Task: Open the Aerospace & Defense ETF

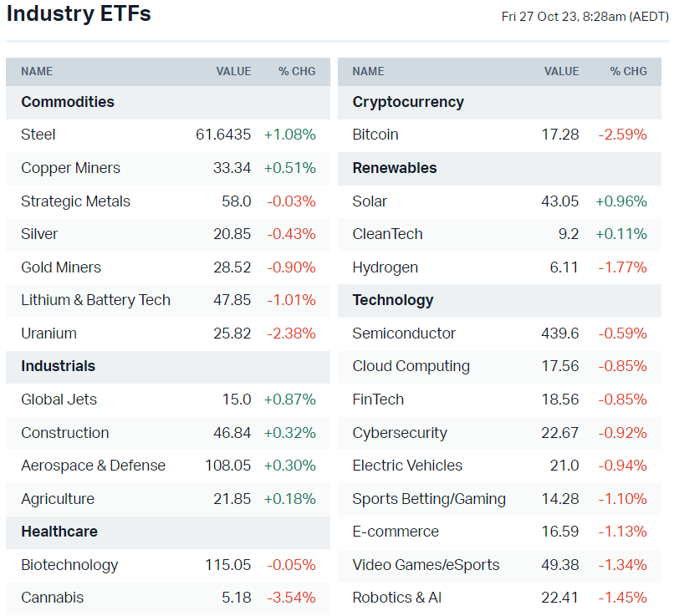Action: pos(93,466)
